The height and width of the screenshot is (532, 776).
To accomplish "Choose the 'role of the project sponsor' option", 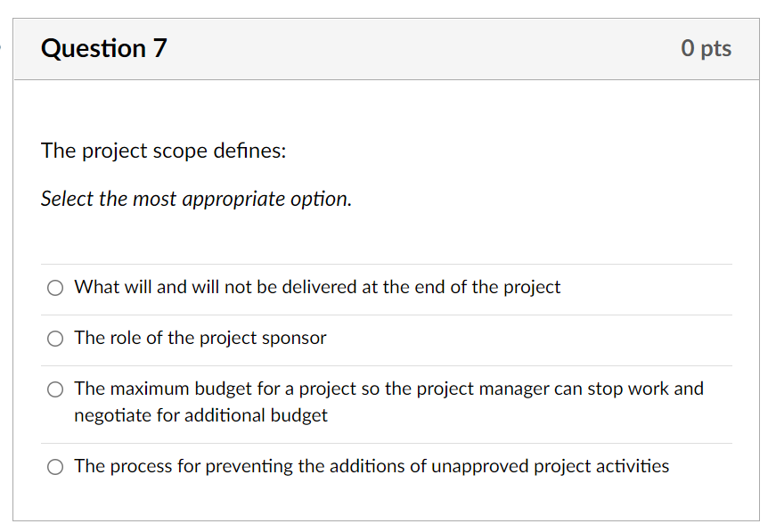I will click(x=54, y=339).
